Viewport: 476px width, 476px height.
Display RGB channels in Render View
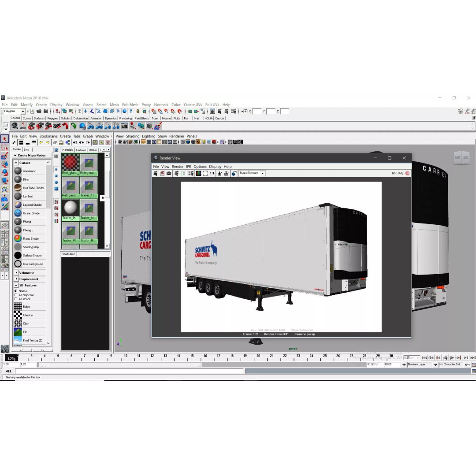point(198,173)
